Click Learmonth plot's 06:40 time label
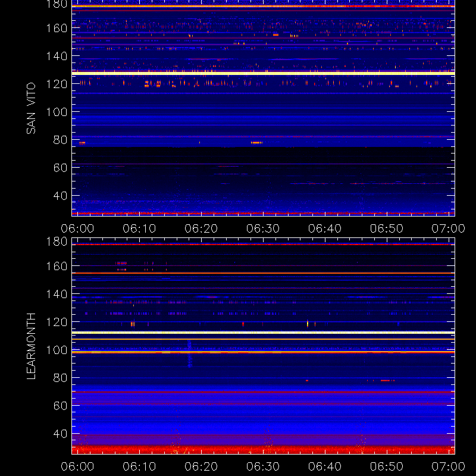 [x=325, y=466]
